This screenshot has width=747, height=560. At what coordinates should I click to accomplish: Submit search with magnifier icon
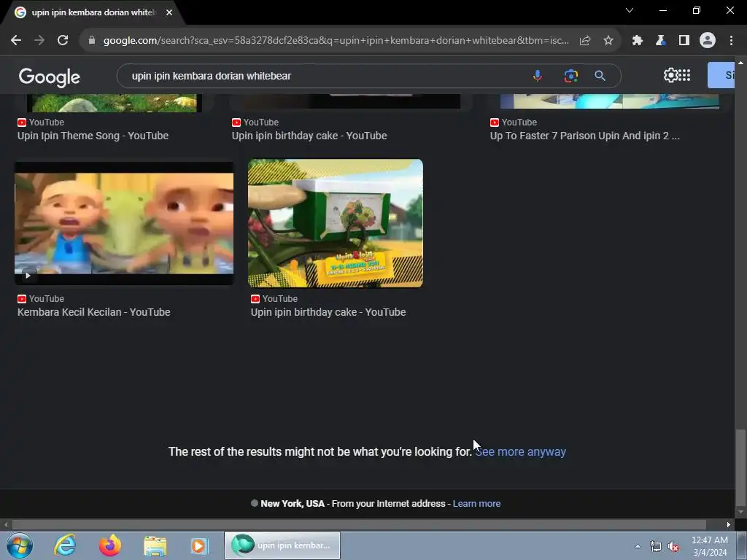(600, 76)
